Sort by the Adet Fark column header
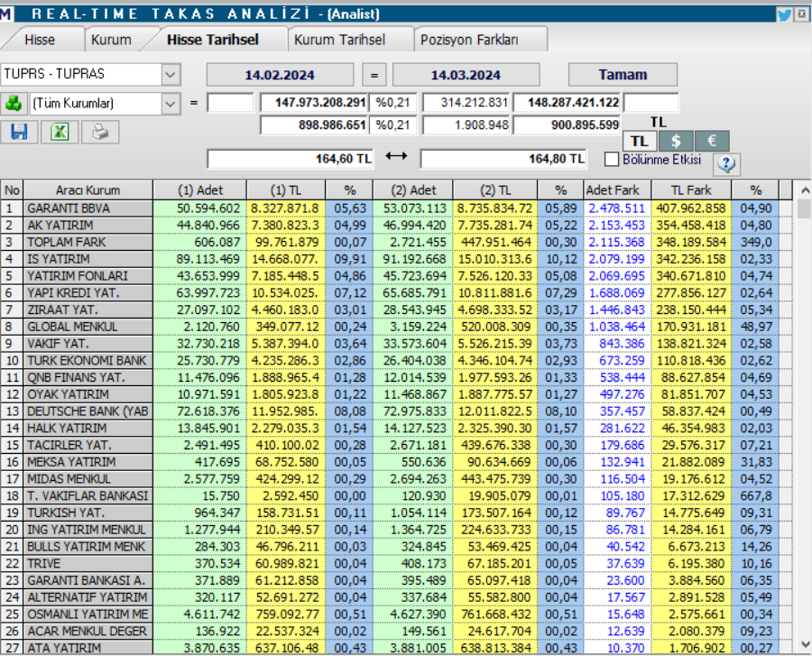Viewport: 812px width, 656px height. point(612,190)
